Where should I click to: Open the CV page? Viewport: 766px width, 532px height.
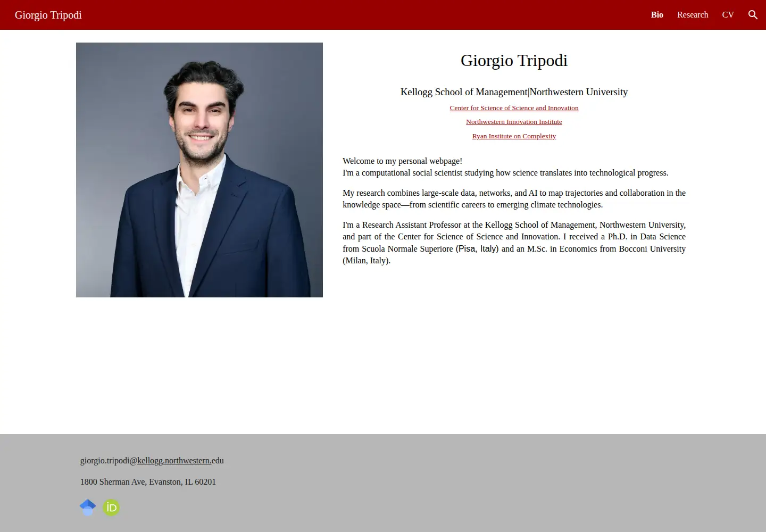(x=728, y=15)
